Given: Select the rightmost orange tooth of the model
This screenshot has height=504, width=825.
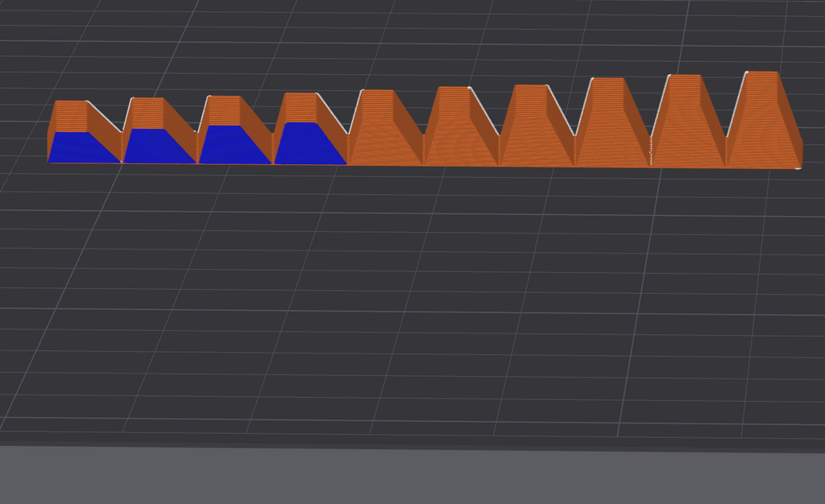Looking at the screenshot, I should coord(763,120).
